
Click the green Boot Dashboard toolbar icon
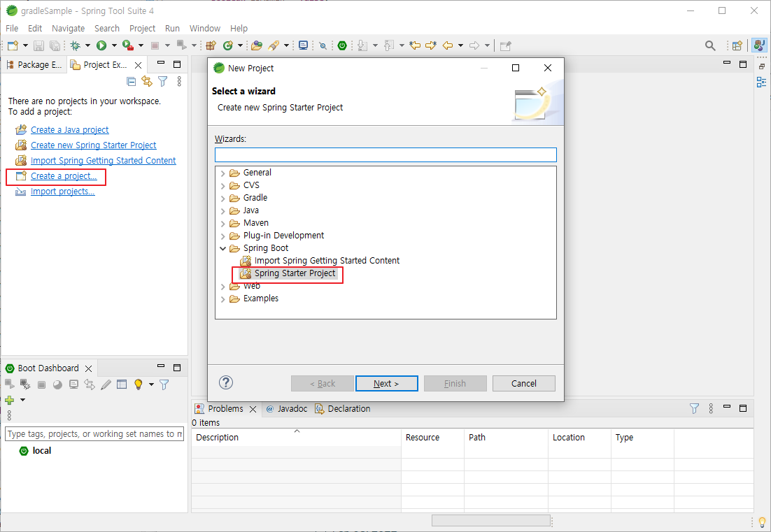342,45
